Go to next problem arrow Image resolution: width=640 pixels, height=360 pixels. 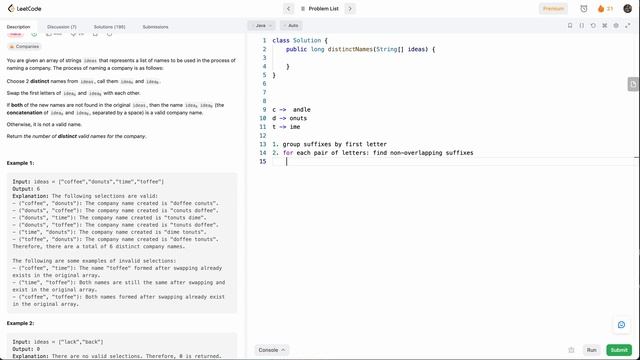[350, 9]
